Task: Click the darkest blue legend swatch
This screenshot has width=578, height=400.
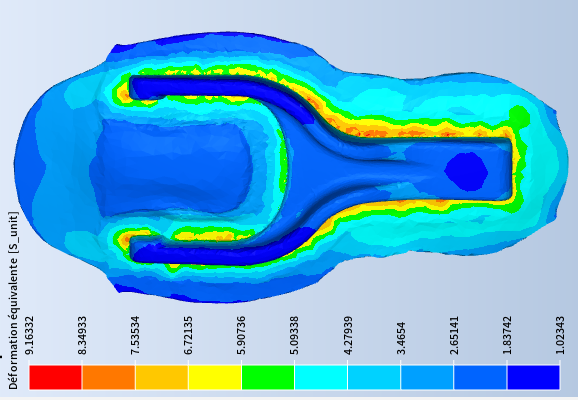Action: pyautogui.click(x=533, y=377)
